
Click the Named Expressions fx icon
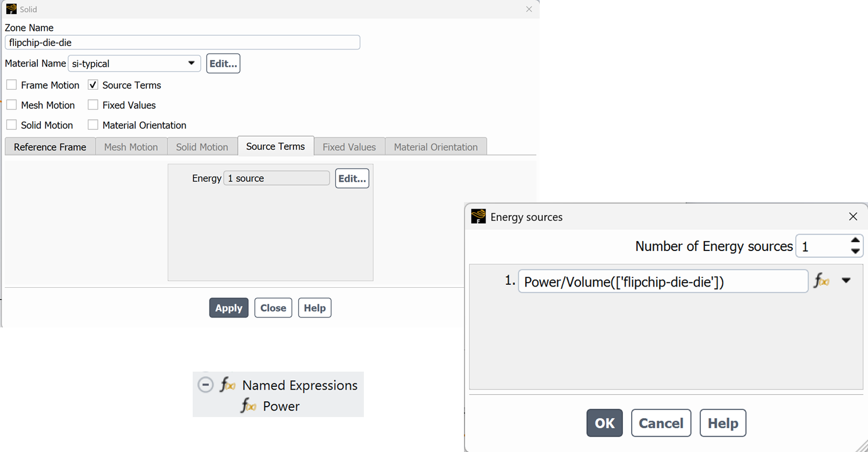click(x=228, y=385)
